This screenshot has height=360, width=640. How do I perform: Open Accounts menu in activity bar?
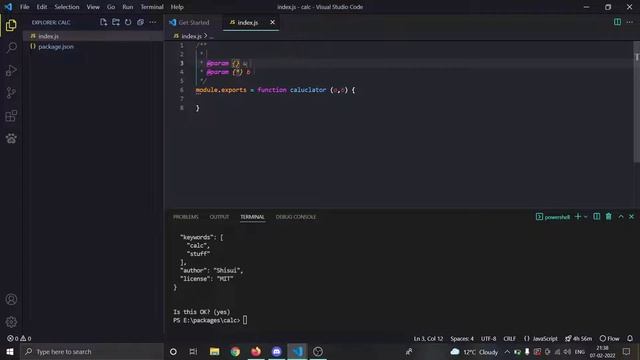11,299
